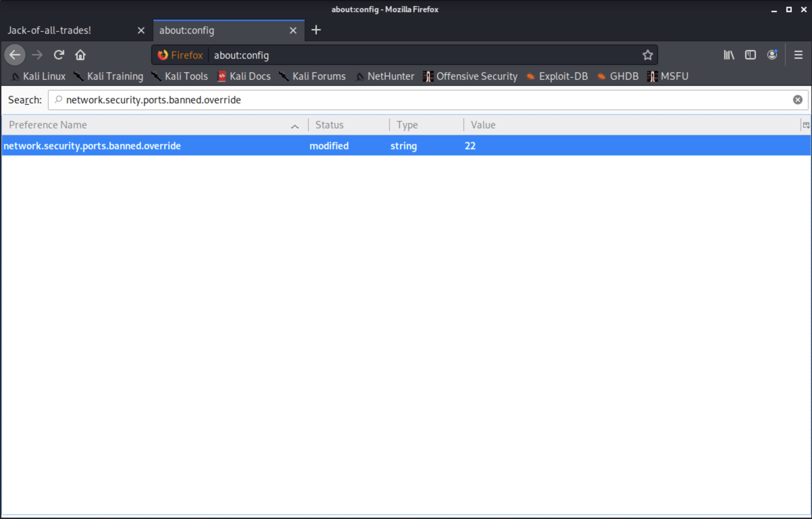Viewport: 812px width, 519px height.
Task: Click the back navigation arrow
Action: tap(15, 55)
